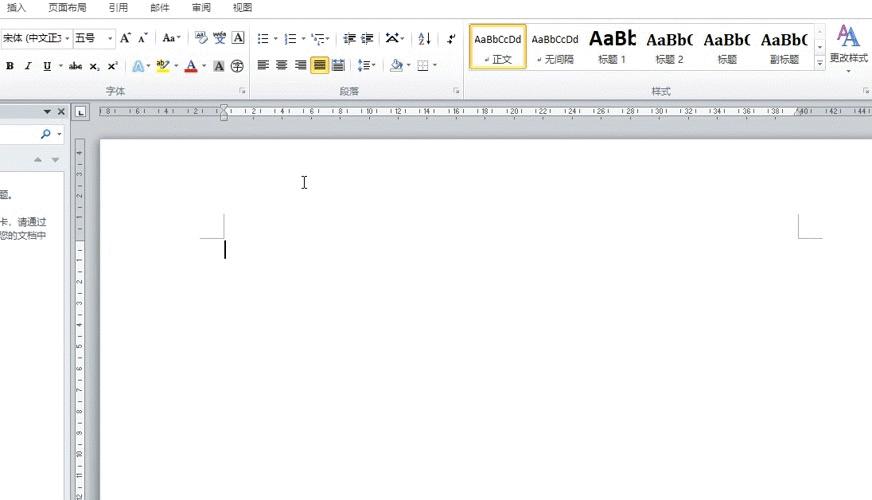Click the navigation pane search magnifier
Screen dimensions: 872x500
click(x=46, y=133)
